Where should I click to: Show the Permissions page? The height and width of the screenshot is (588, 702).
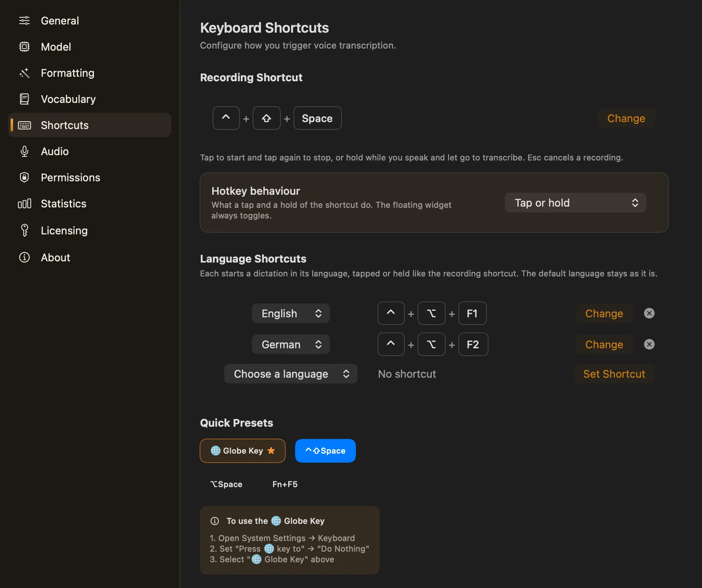pos(90,177)
